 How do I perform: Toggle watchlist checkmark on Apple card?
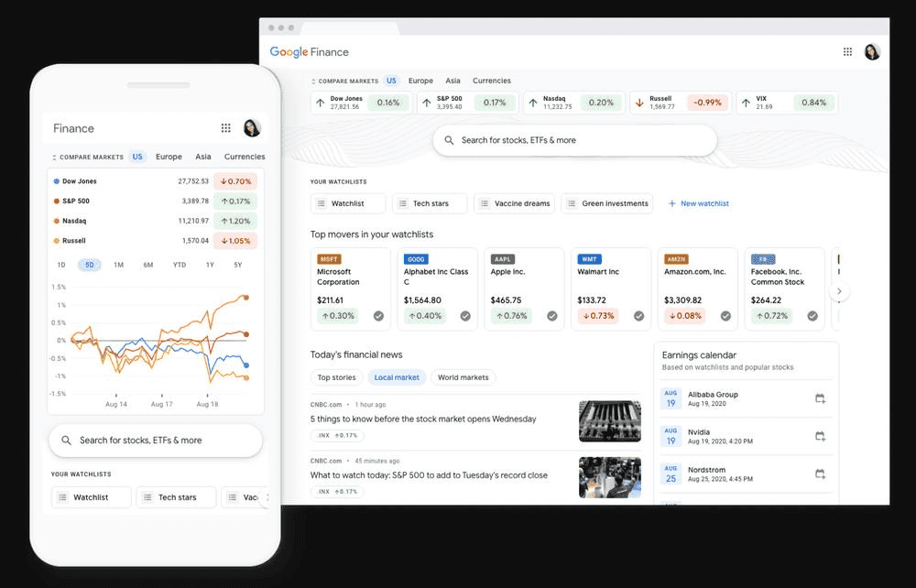[x=552, y=316]
